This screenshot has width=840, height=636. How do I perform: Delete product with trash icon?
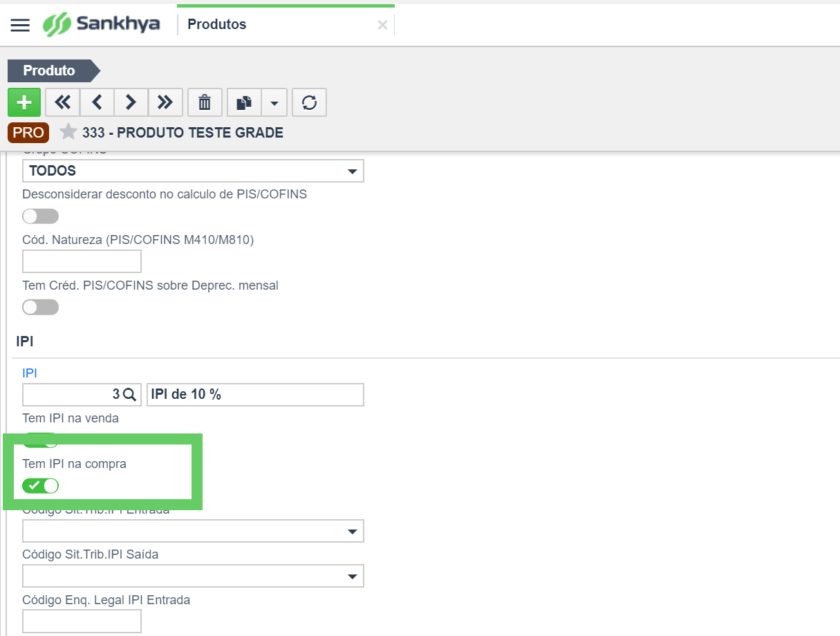click(205, 102)
